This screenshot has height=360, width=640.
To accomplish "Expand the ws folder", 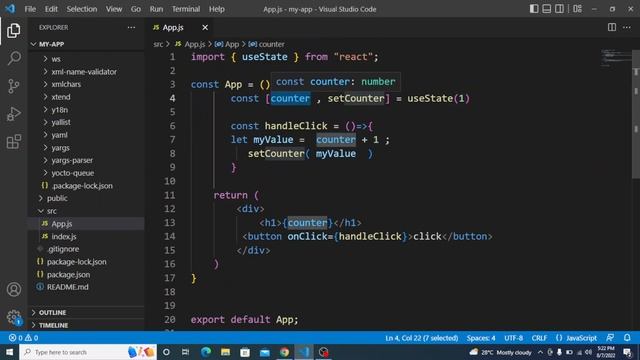I will [x=87, y=59].
